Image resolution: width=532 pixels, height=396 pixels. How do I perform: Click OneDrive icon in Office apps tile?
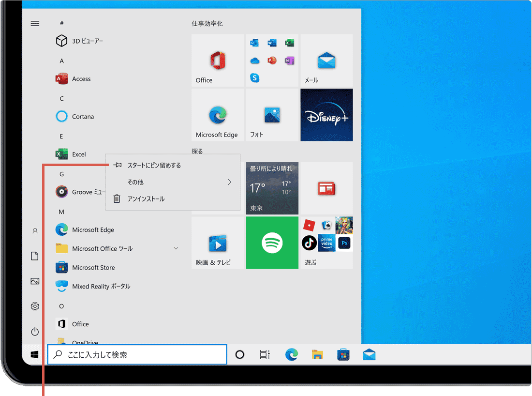click(x=254, y=61)
